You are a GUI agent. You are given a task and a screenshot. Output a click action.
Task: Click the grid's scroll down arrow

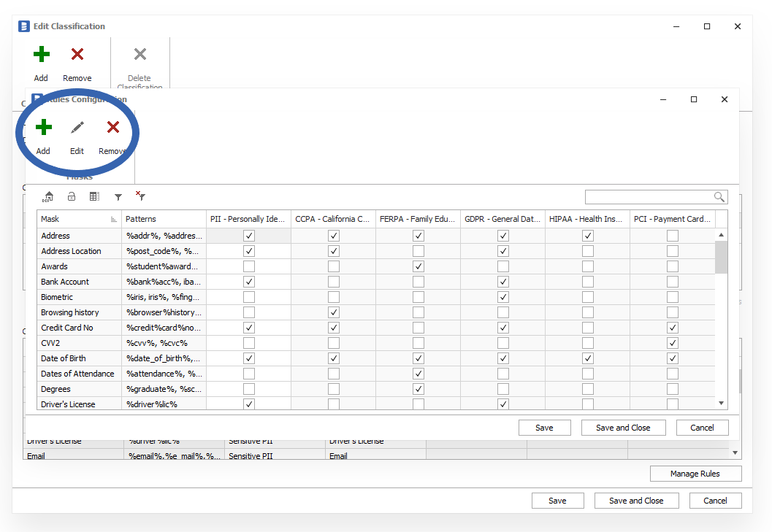(721, 403)
